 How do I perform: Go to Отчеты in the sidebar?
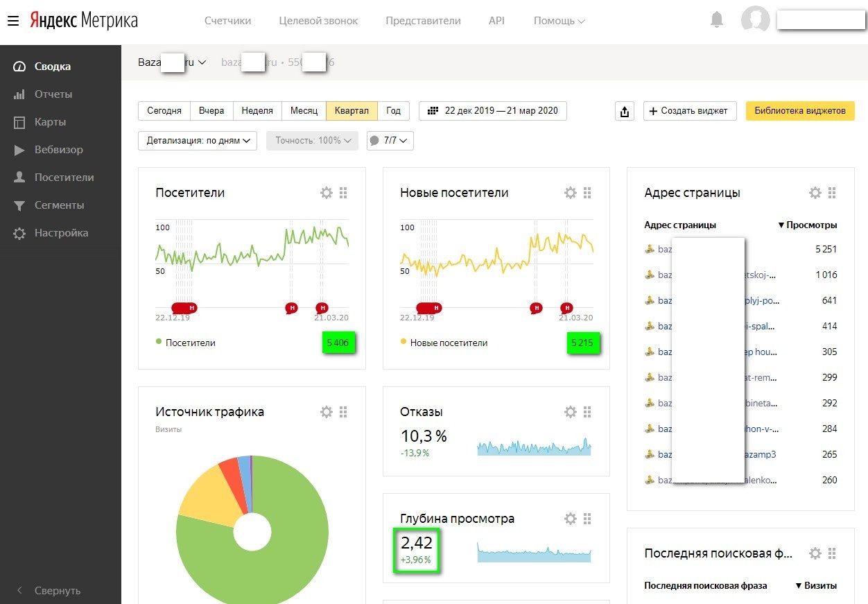tap(53, 94)
